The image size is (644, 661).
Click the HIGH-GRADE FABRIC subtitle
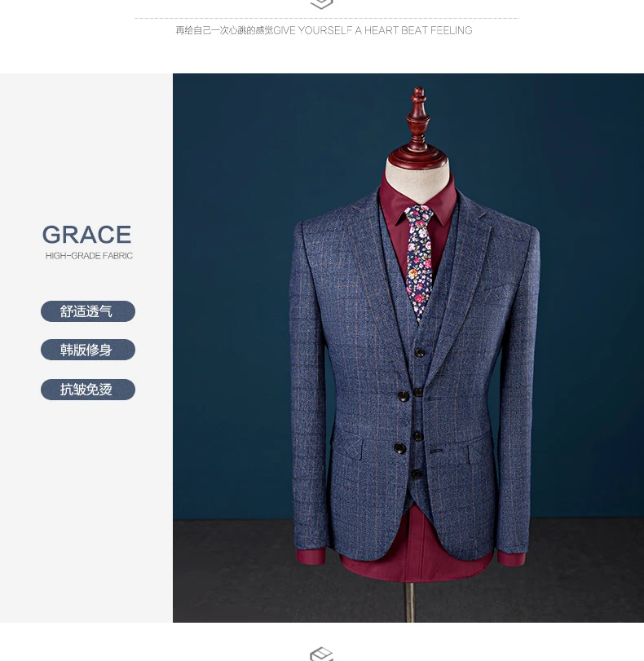pos(89,255)
